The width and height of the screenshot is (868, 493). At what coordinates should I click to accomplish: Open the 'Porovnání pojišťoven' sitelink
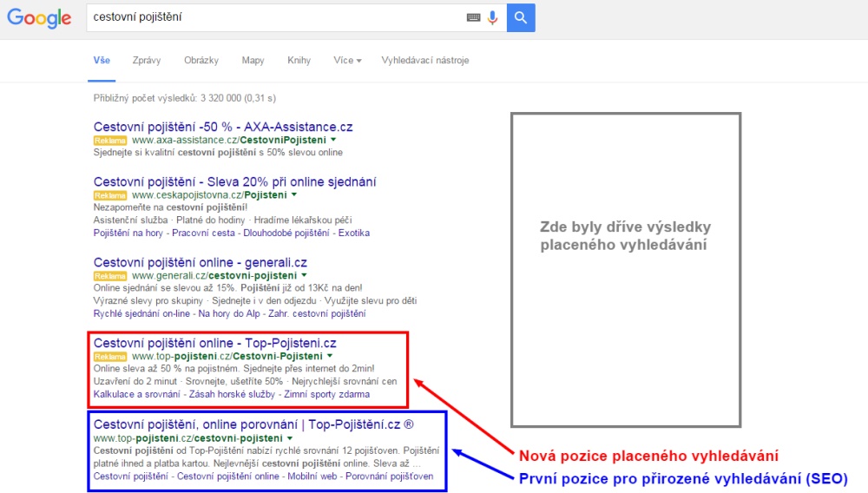coord(390,477)
